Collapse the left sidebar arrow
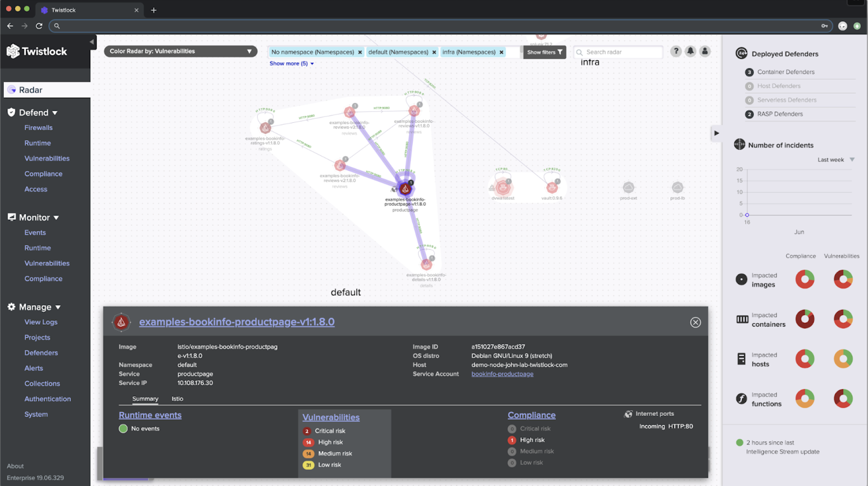The width and height of the screenshot is (868, 486). pos(92,41)
